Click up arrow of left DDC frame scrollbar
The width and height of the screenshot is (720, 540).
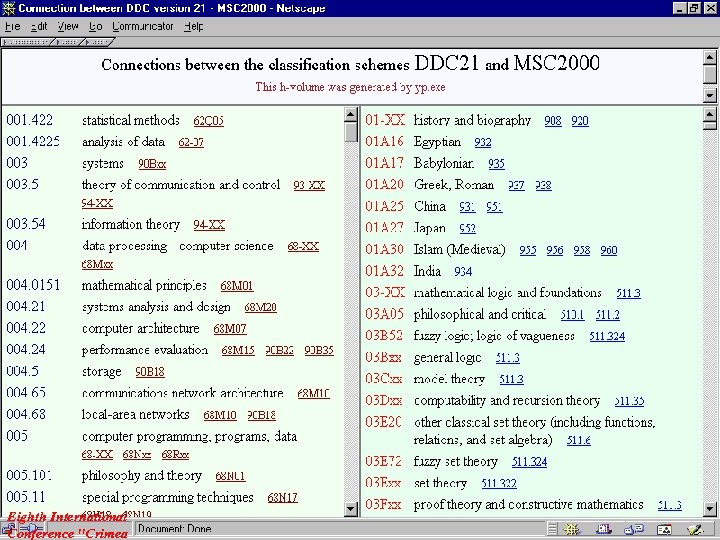[x=351, y=115]
